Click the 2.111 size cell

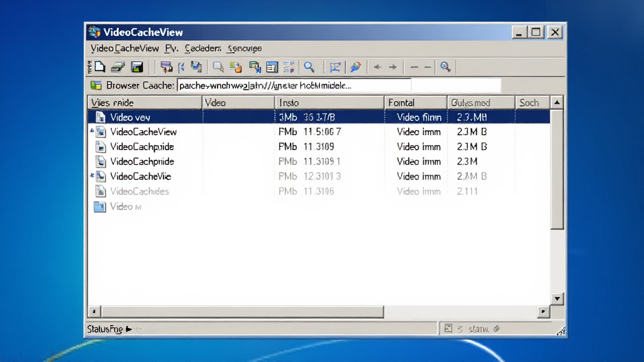click(x=467, y=191)
